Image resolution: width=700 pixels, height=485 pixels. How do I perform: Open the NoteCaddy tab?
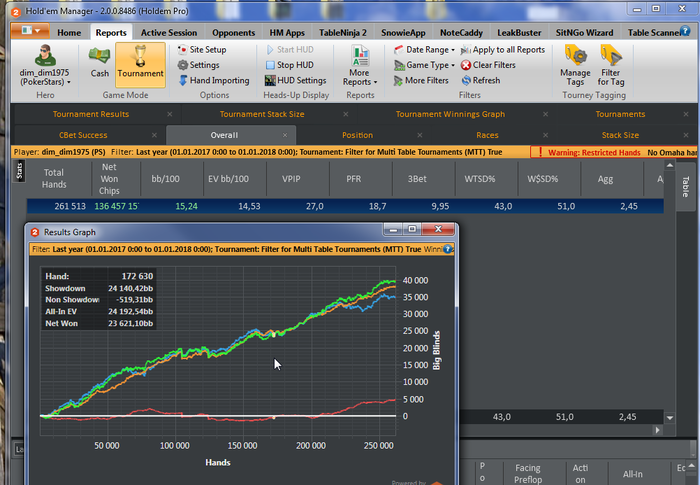461,33
